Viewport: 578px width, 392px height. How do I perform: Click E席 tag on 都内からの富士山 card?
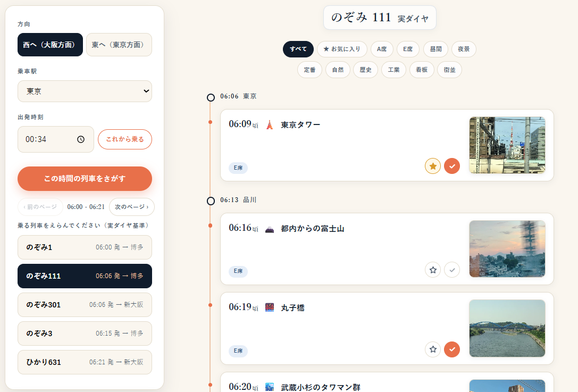pos(238,271)
